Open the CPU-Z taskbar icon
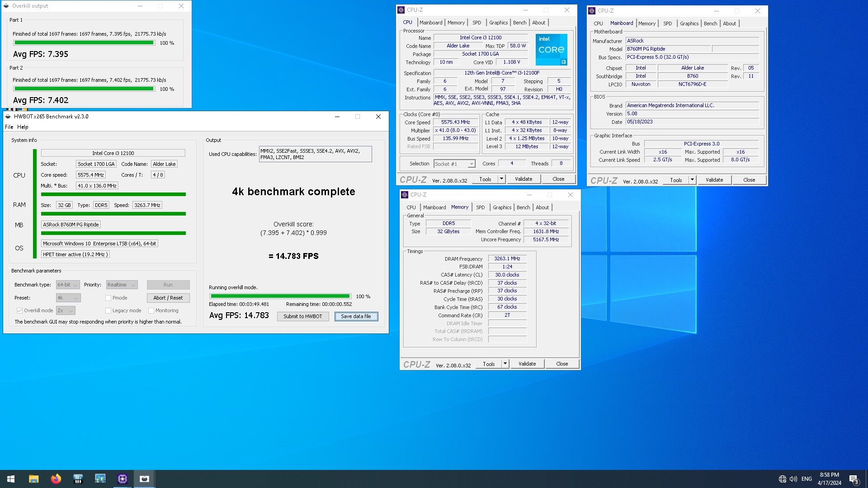Image resolution: width=868 pixels, height=488 pixels. [122, 479]
